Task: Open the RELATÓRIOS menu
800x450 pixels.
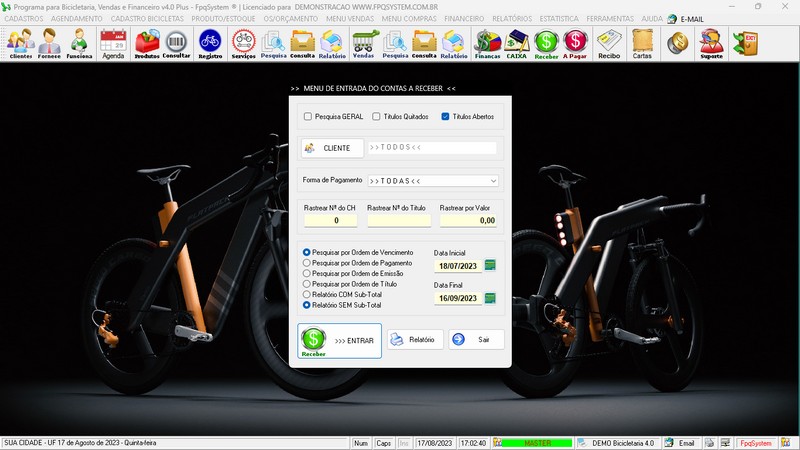Action: (x=512, y=18)
